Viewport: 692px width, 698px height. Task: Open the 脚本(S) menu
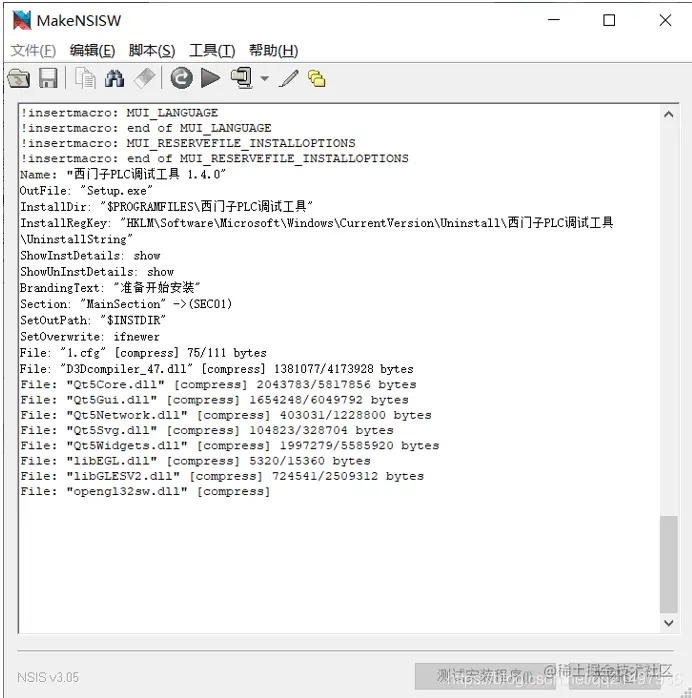click(x=152, y=50)
